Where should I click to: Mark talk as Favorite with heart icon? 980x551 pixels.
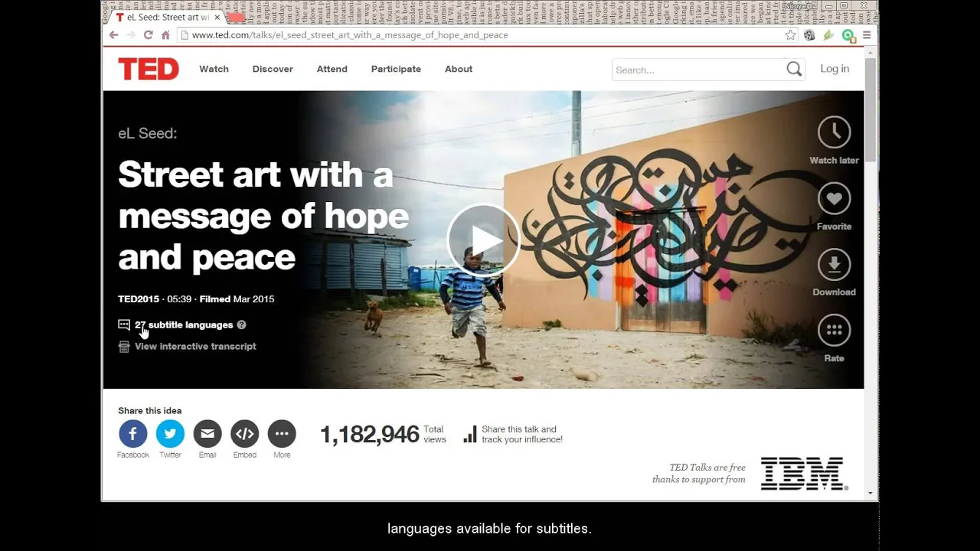click(x=834, y=198)
